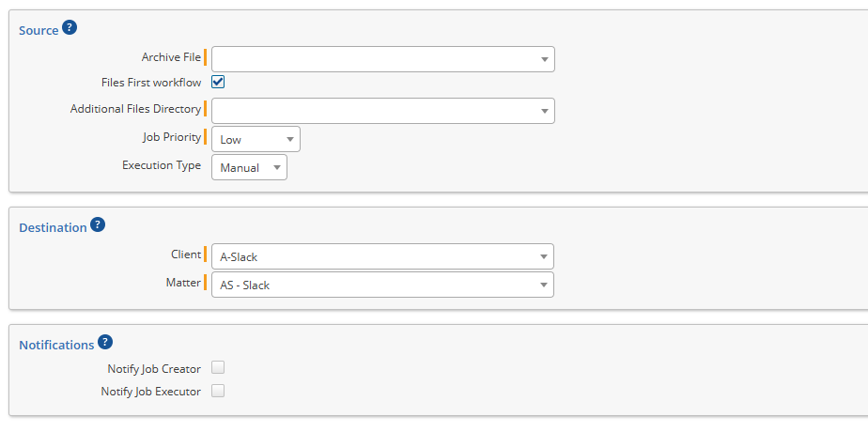Image resolution: width=868 pixels, height=432 pixels.
Task: Click the Files First workflow label text
Action: click(x=151, y=83)
